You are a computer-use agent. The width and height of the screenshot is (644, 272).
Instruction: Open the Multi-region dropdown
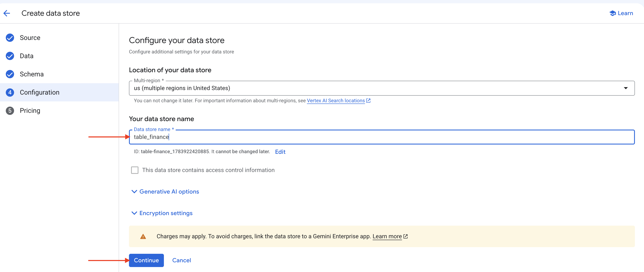[382, 88]
